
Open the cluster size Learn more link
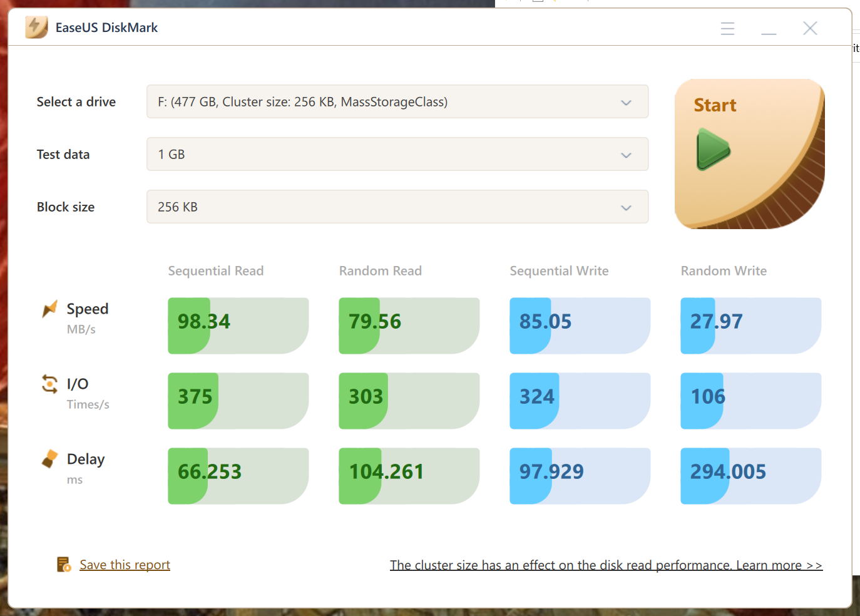click(606, 565)
